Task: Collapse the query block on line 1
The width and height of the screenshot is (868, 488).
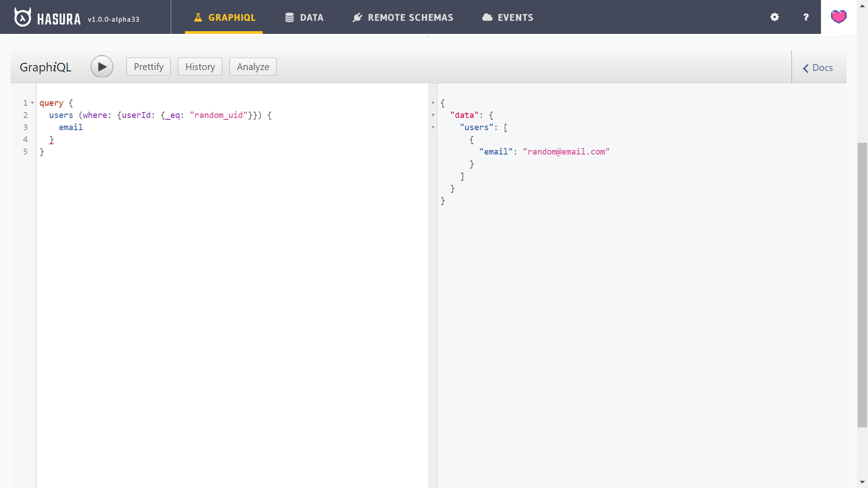Action: click(x=33, y=103)
